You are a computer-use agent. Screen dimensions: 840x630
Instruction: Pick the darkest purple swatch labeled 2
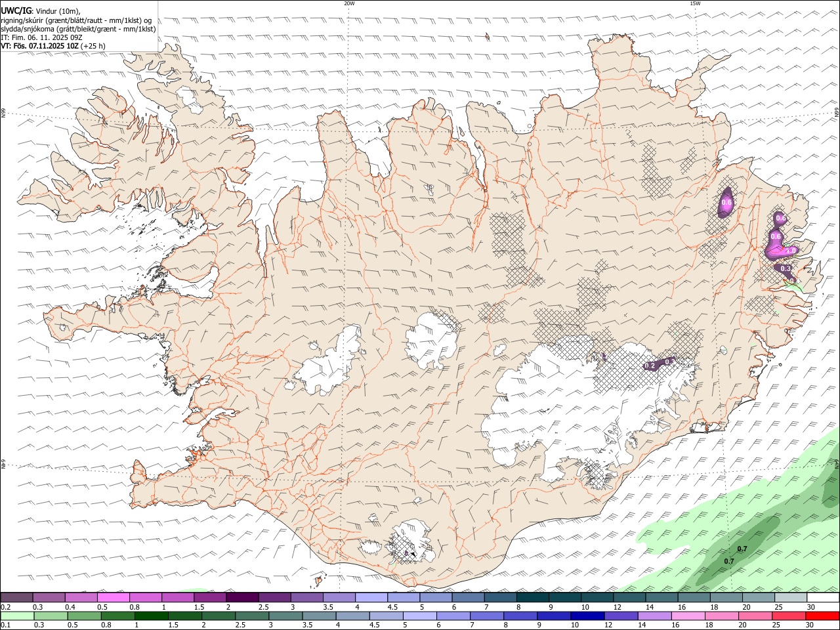pyautogui.click(x=242, y=597)
